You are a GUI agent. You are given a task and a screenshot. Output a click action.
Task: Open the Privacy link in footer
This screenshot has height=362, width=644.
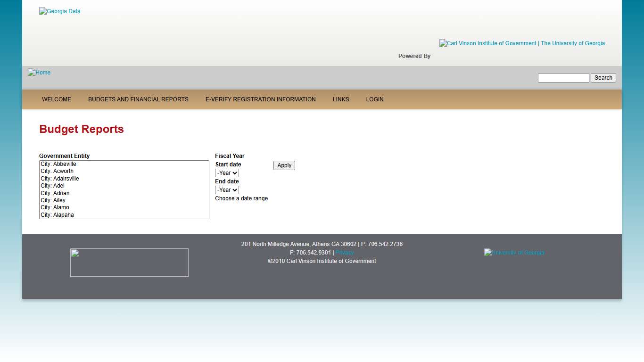click(x=345, y=253)
